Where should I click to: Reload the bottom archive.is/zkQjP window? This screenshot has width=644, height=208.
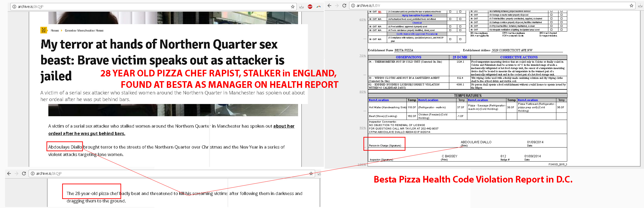click(24, 174)
